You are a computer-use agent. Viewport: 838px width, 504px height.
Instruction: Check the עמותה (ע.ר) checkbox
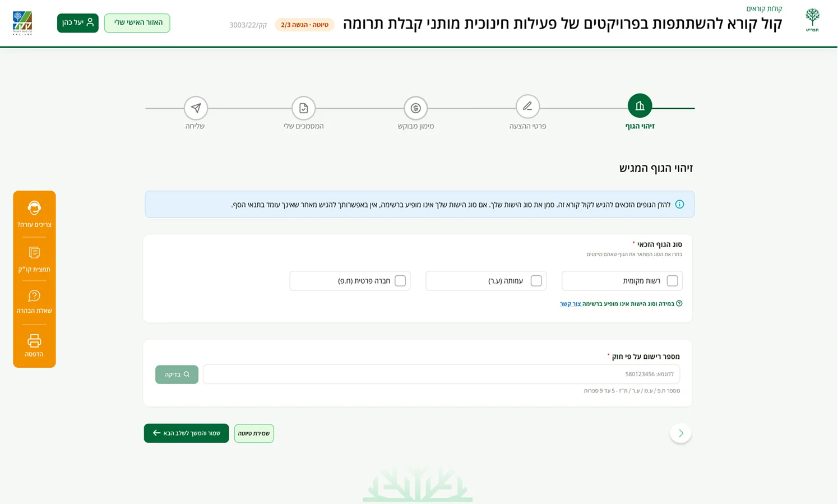point(536,281)
